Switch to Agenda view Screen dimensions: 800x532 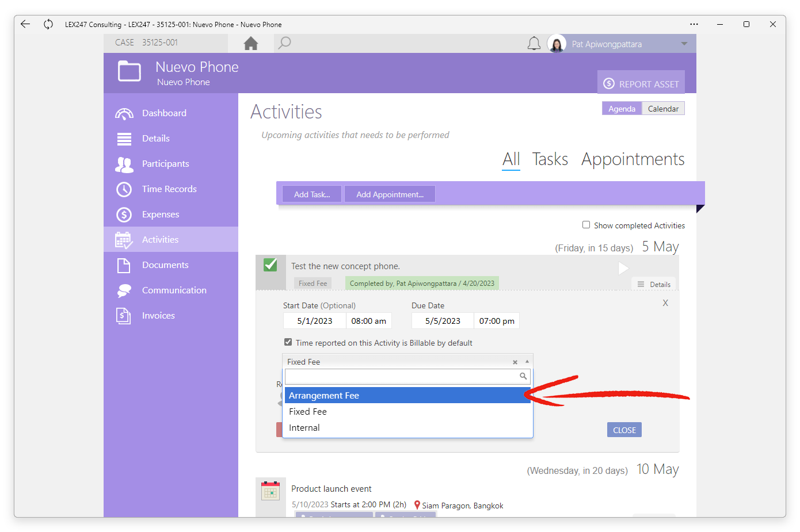pos(622,109)
